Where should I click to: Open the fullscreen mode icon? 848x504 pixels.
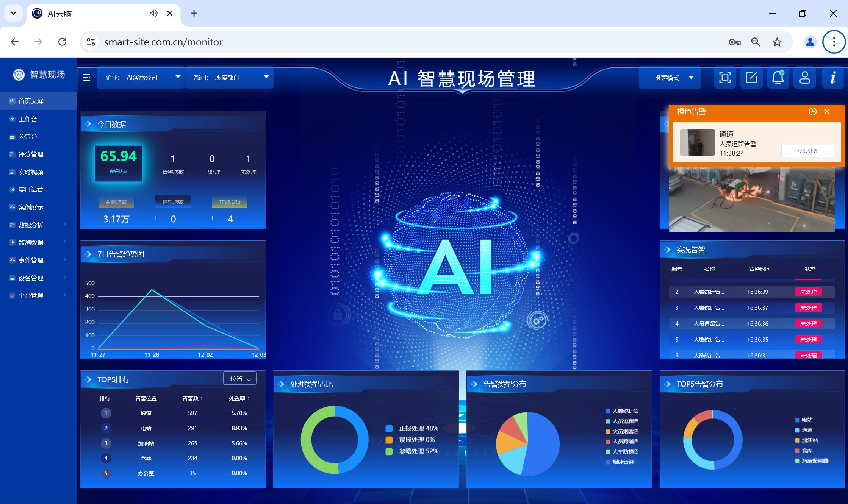(725, 78)
